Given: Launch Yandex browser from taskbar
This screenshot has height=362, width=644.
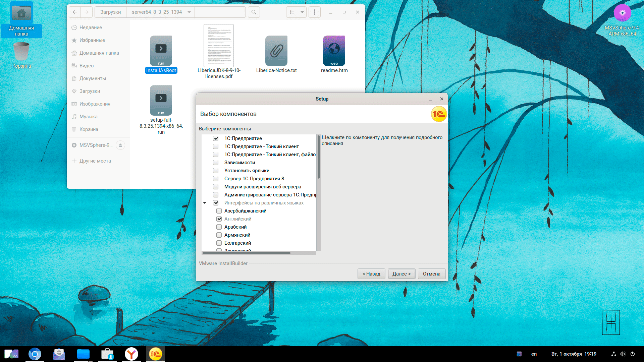Looking at the screenshot, I should tap(131, 354).
